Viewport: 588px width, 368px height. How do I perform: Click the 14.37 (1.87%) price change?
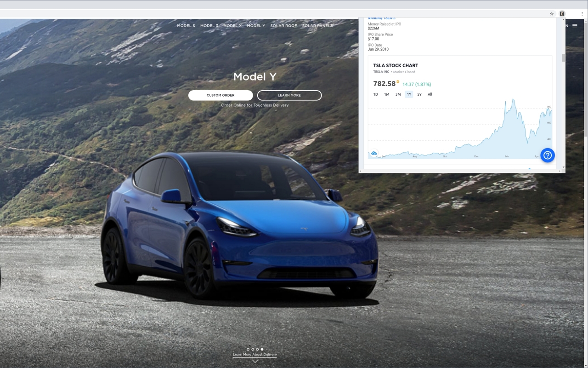[x=417, y=85]
